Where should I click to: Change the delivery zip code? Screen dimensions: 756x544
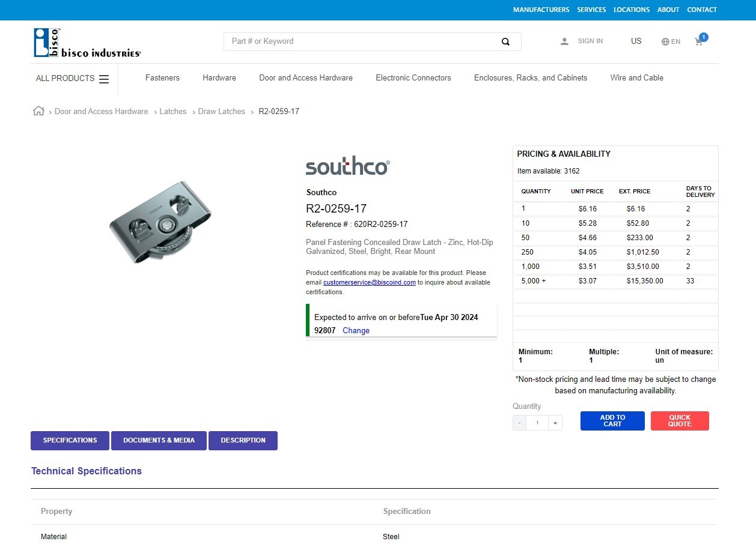(x=356, y=331)
